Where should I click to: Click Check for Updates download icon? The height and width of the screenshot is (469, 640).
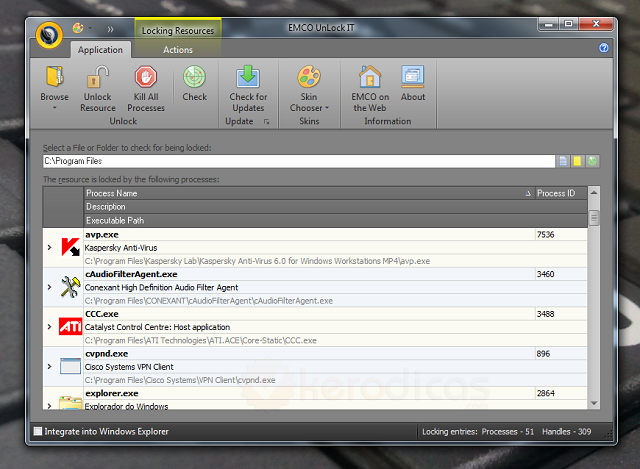tap(248, 76)
